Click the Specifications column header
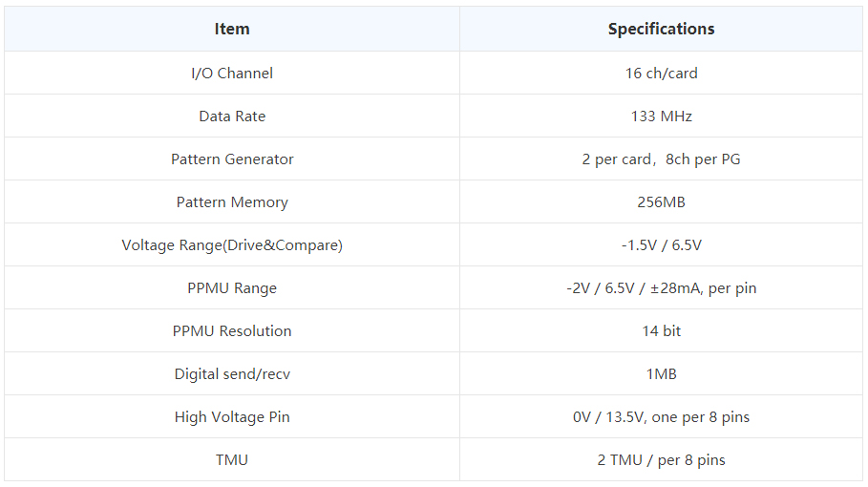The height and width of the screenshot is (487, 868). (661, 29)
